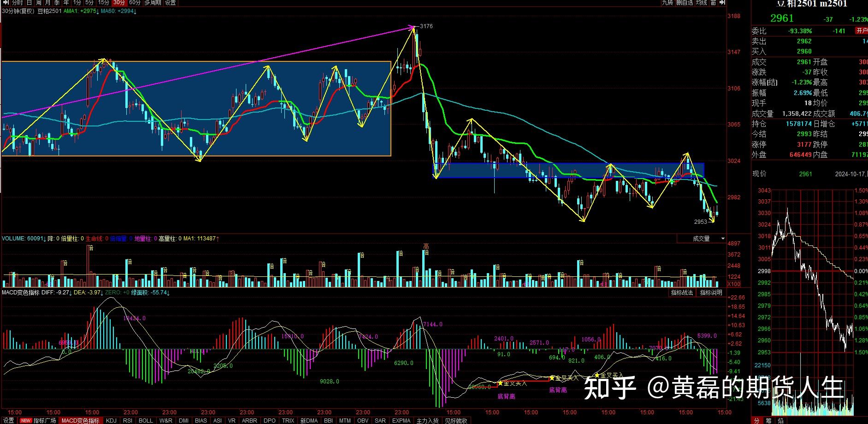Switch indicator to BIAS
The height and width of the screenshot is (424, 868).
[201, 421]
